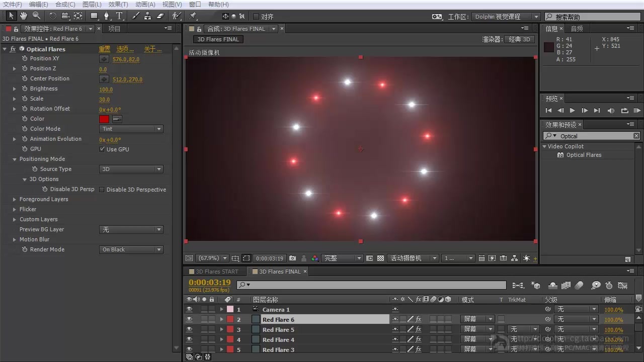Image resolution: width=644 pixels, height=362 pixels.
Task: Expand the Foreground Layers group
Action: pyautogui.click(x=15, y=200)
